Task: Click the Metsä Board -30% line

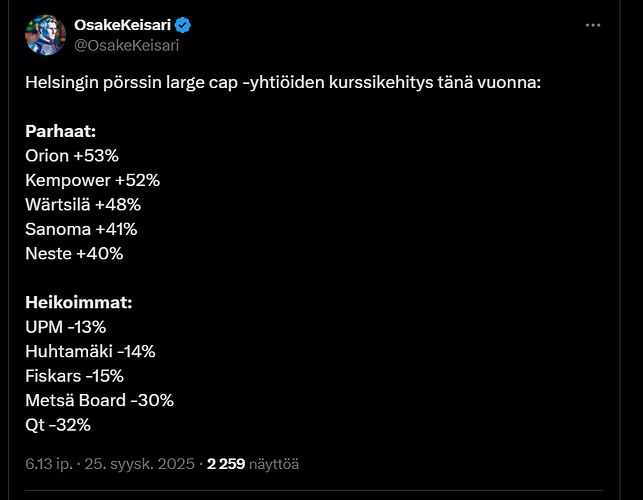Action: pyautogui.click(x=99, y=400)
